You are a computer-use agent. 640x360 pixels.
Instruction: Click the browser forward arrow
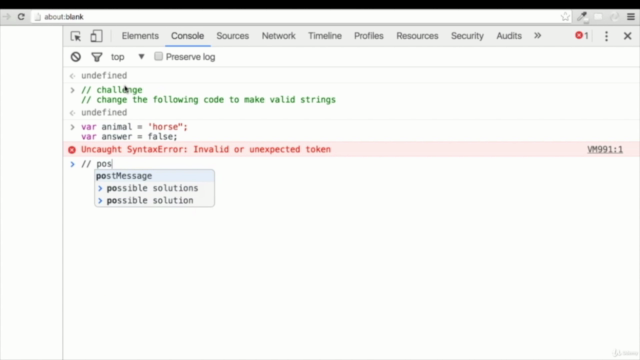[x=7, y=17]
